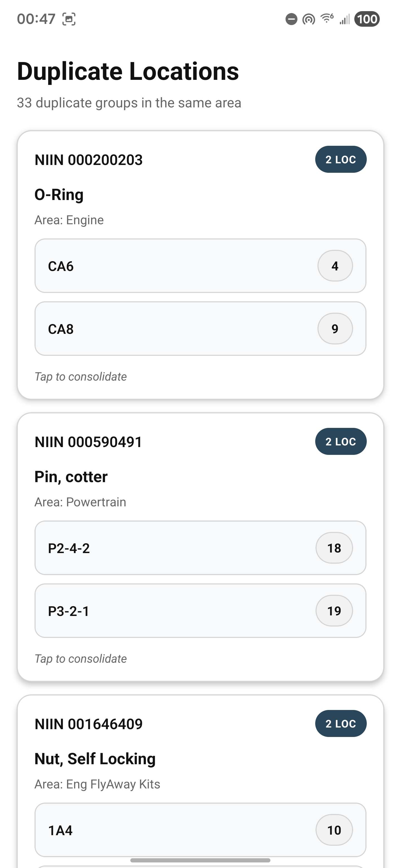401x868 pixels.
Task: Select location row CA6
Action: click(x=175, y=266)
